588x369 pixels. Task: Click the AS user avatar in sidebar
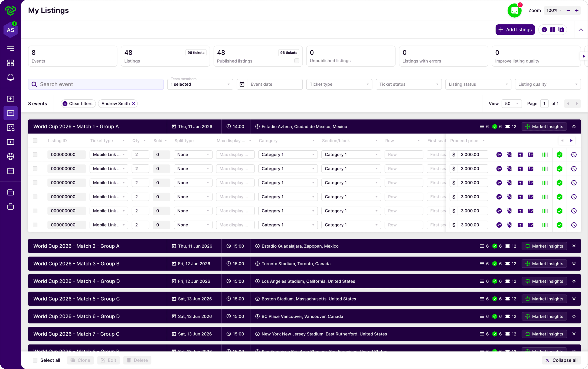(11, 30)
